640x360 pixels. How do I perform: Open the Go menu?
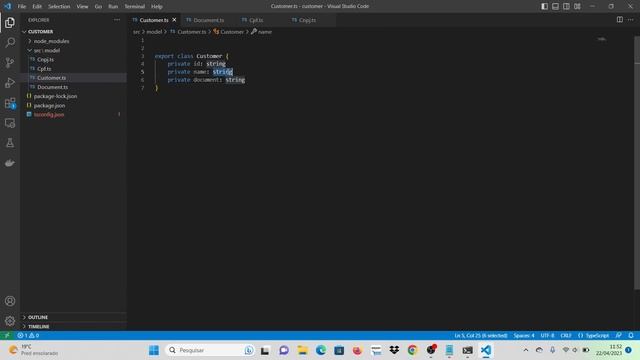pos(98,7)
